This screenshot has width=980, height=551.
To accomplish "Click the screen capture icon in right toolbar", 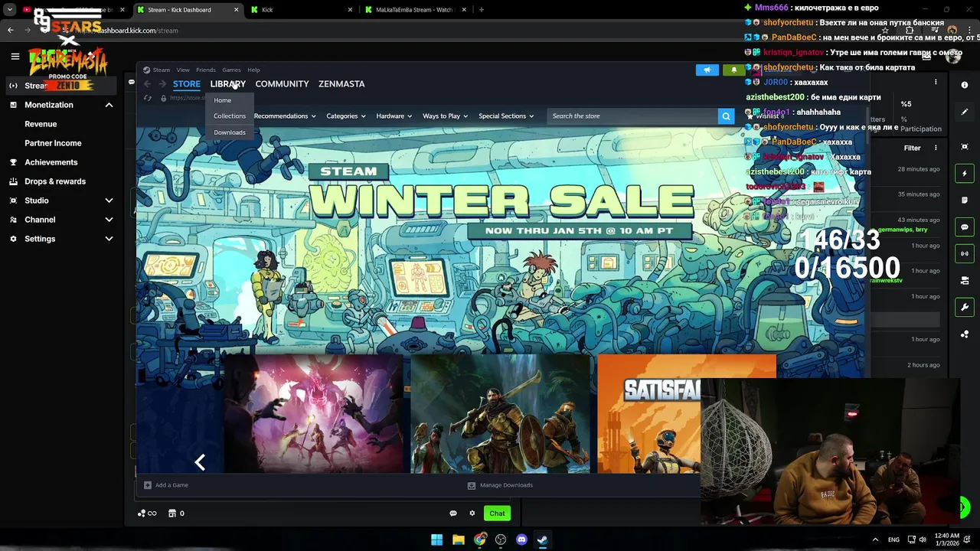I will 965,147.
